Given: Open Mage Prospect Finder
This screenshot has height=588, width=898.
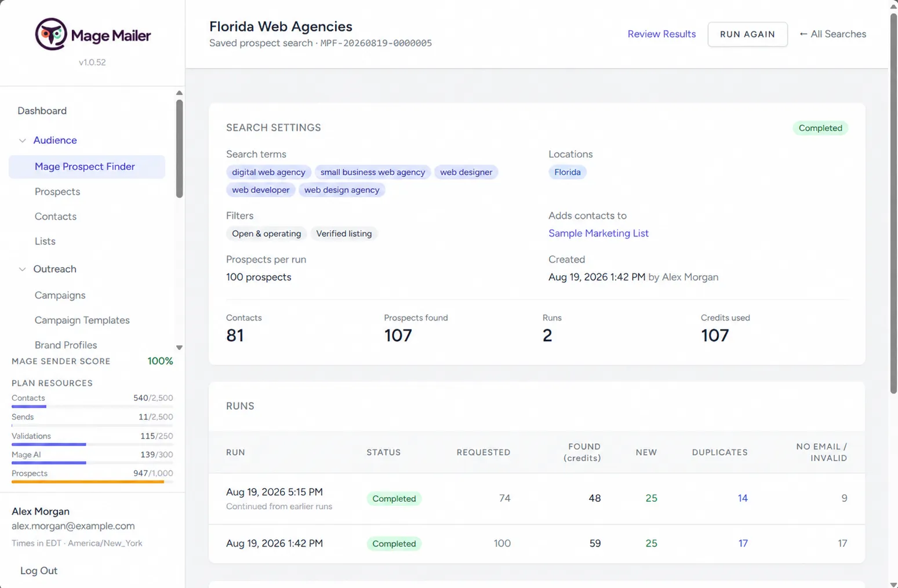Looking at the screenshot, I should point(87,167).
